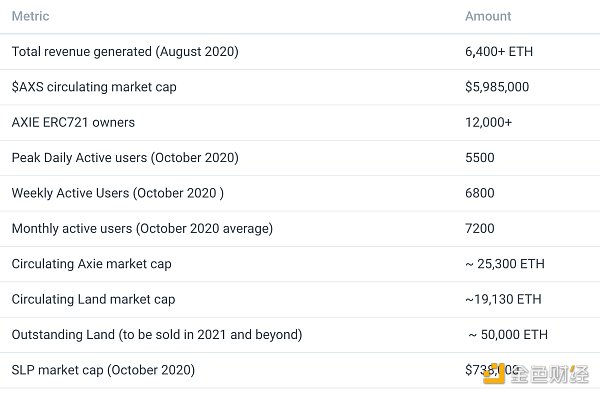Viewport: 600px width, 395px height.
Task: Select the SLP market cap row label
Action: [103, 370]
